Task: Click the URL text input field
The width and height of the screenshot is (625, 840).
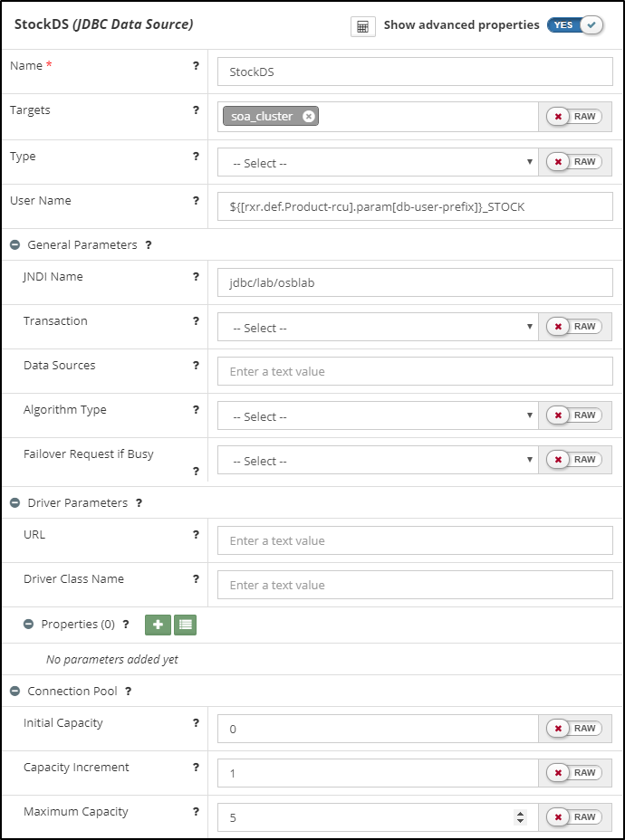Action: coord(415,540)
